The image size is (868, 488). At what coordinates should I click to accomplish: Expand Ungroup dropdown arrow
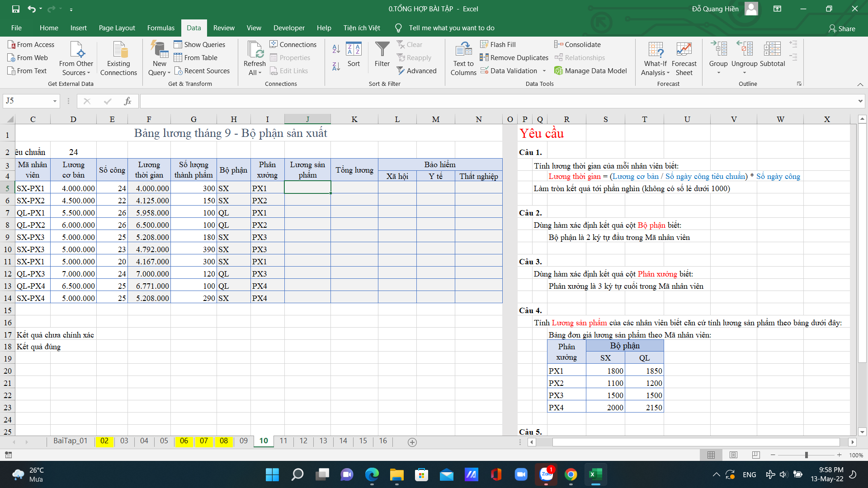click(x=744, y=73)
